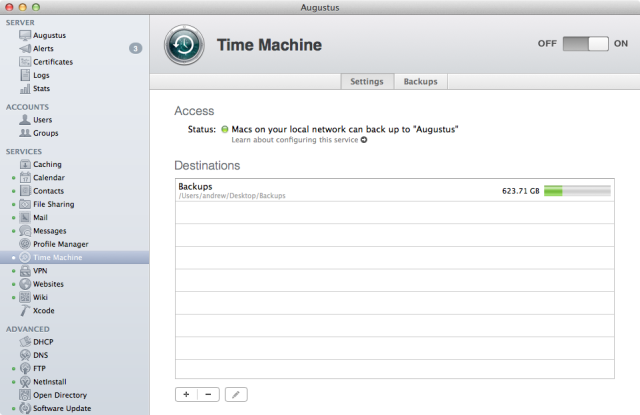
Task: Select the Backups destination name
Action: tap(195, 186)
